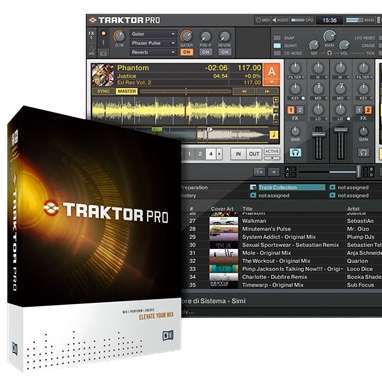Toggle the SYNC button on Deck A

(104, 91)
